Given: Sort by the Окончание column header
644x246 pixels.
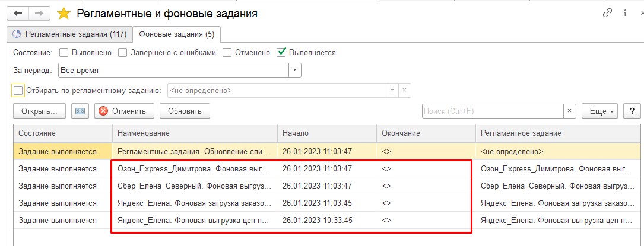Looking at the screenshot, I should point(426,133).
